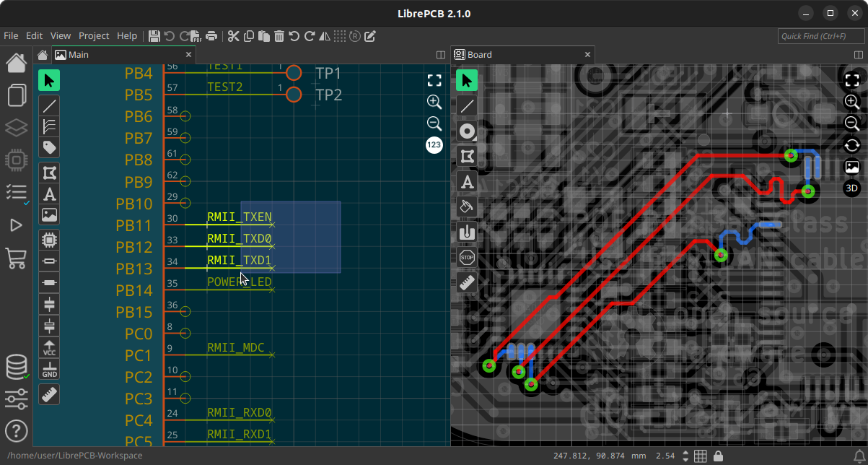Image resolution: width=868 pixels, height=465 pixels.
Task: Select the board Draw Plane tool
Action: coord(467,207)
